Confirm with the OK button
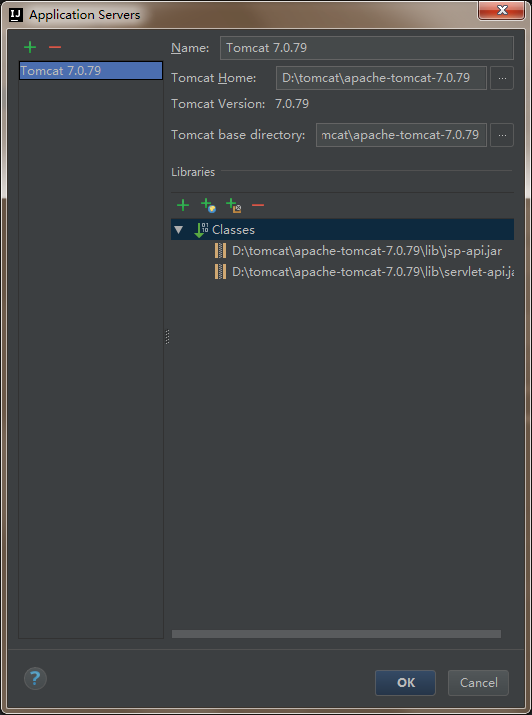The width and height of the screenshot is (532, 715). [405, 683]
